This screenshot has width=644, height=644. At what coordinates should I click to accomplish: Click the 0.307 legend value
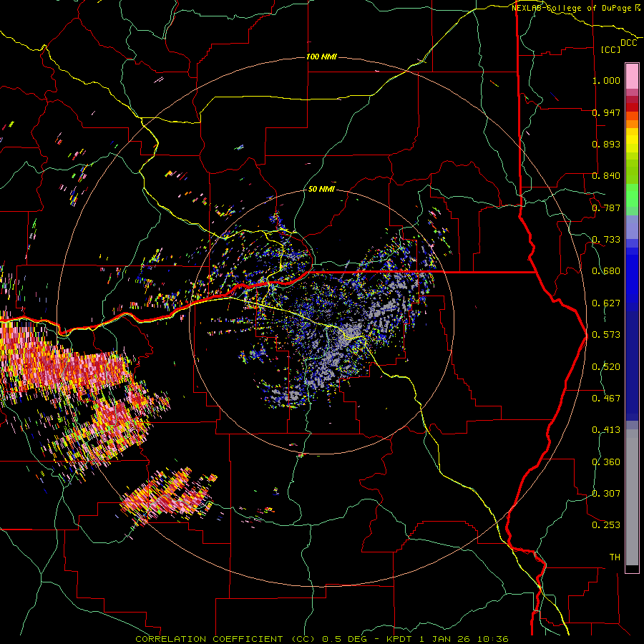click(x=606, y=494)
